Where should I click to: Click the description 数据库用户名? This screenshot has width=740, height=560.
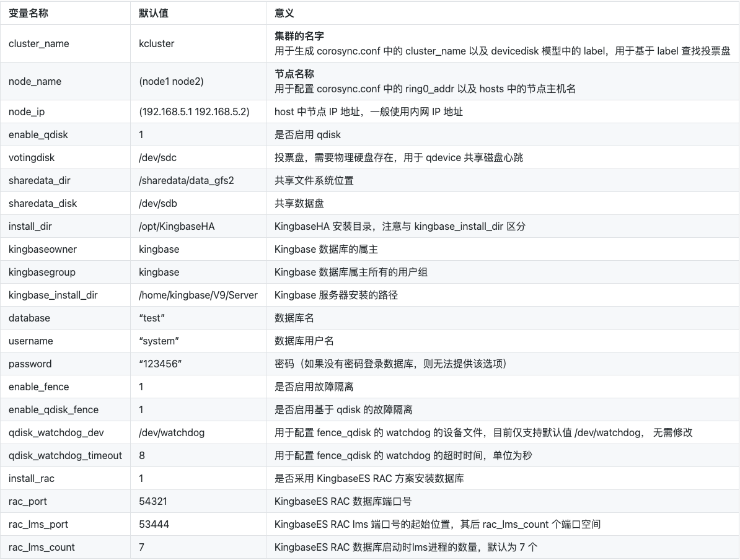pos(304,341)
